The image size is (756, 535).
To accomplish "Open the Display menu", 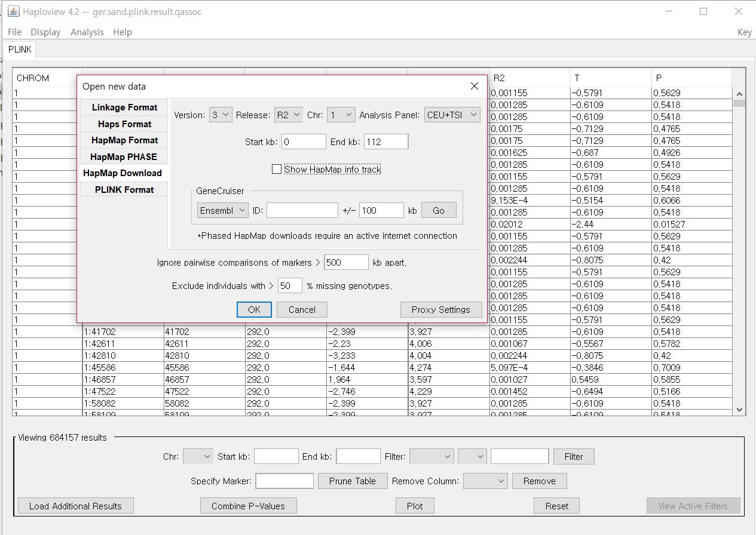I will (x=45, y=32).
